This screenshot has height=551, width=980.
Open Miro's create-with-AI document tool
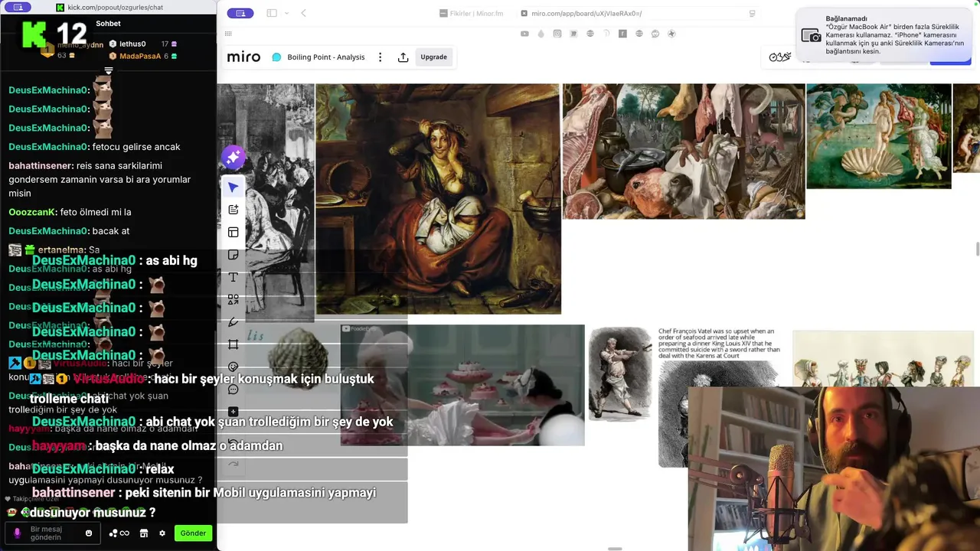(x=234, y=210)
